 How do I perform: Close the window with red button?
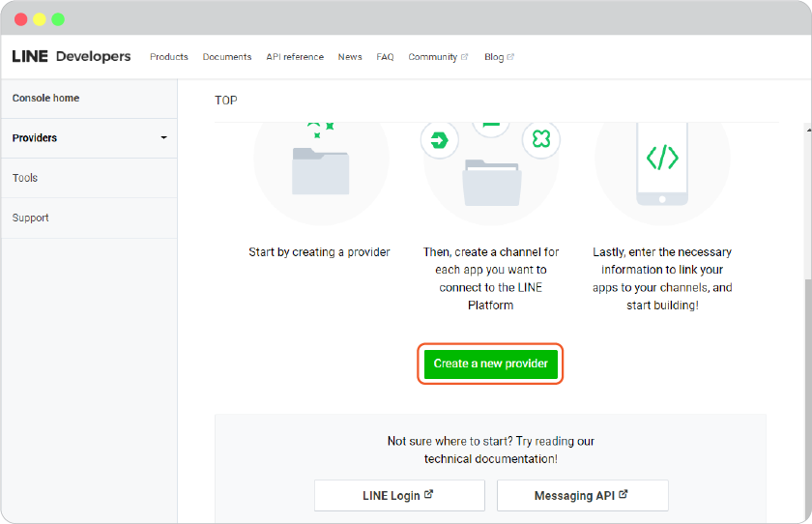click(20, 19)
